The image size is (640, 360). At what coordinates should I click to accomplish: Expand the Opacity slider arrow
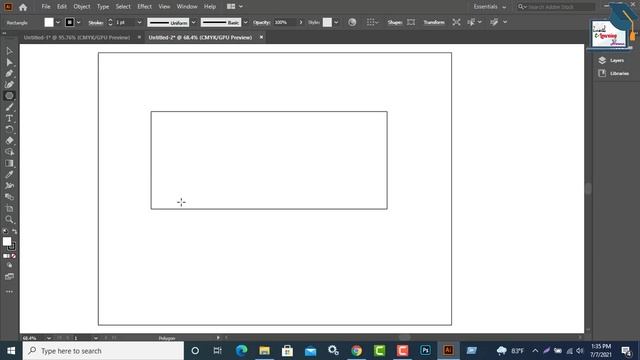[x=301, y=22]
